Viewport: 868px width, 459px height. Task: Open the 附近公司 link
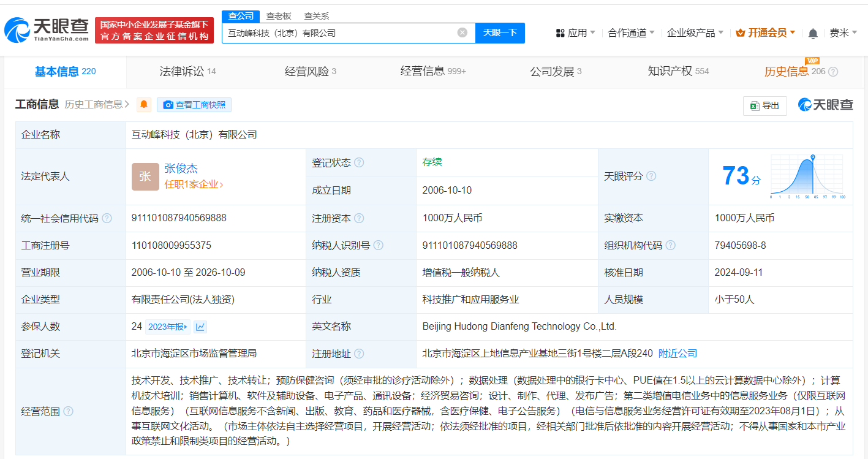point(677,353)
